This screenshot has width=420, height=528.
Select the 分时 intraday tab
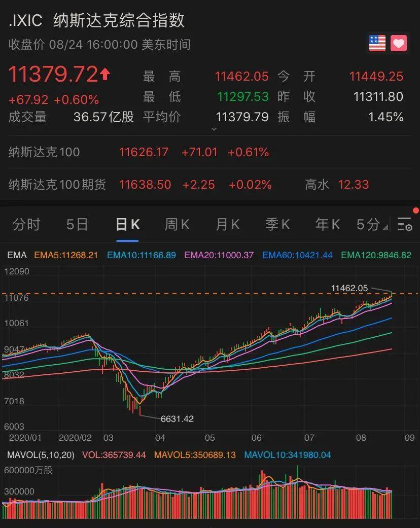(x=26, y=224)
